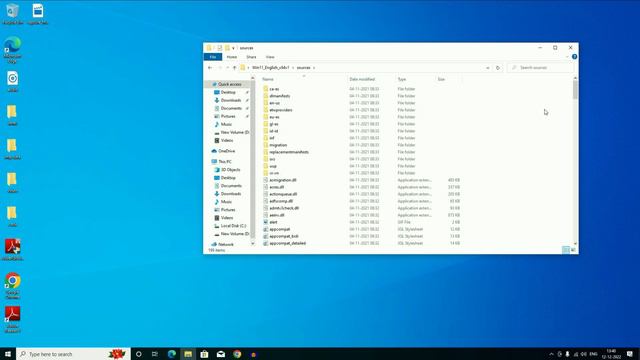Click the Properties quick access toolbar icon

click(220, 48)
